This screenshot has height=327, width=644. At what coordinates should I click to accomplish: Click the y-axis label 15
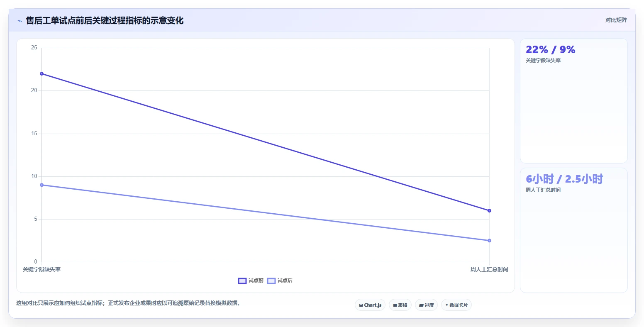pos(34,134)
